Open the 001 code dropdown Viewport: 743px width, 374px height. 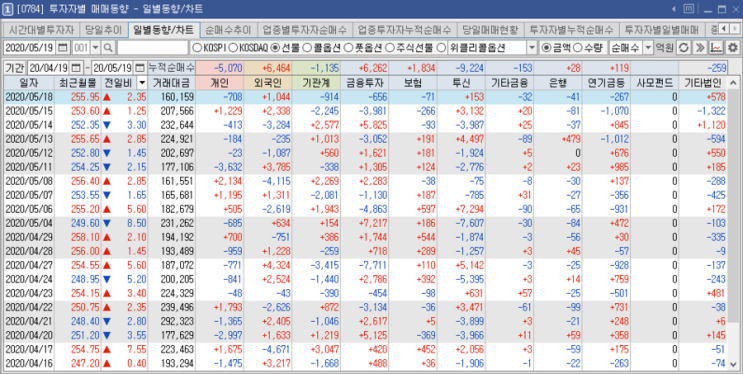(95, 47)
